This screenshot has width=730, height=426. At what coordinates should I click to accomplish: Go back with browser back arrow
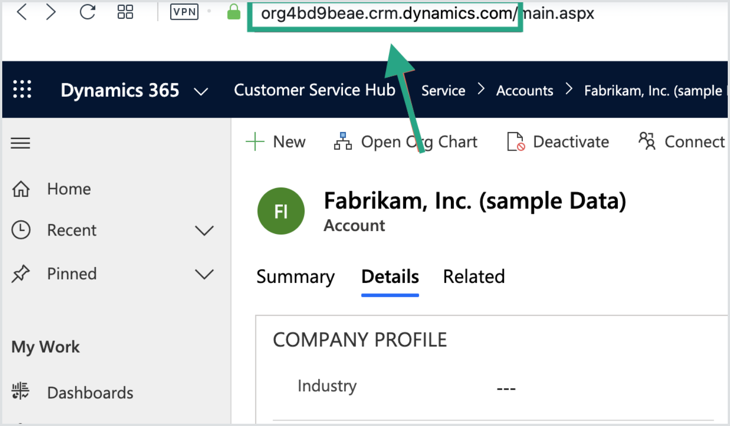click(x=21, y=12)
